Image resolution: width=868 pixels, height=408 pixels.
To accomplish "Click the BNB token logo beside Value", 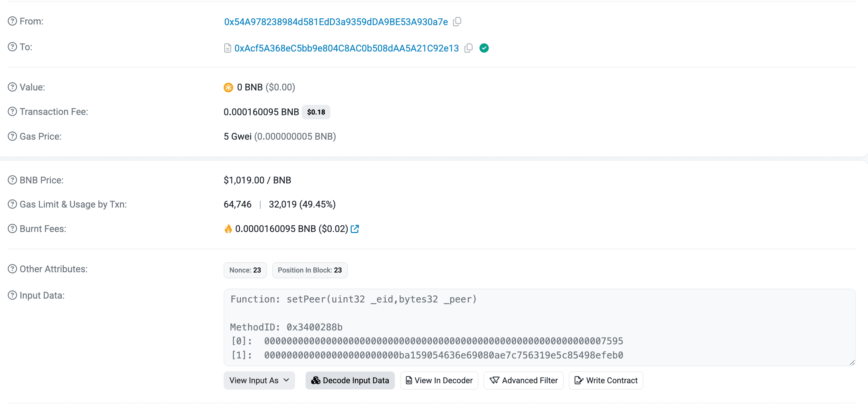I will pyautogui.click(x=228, y=87).
